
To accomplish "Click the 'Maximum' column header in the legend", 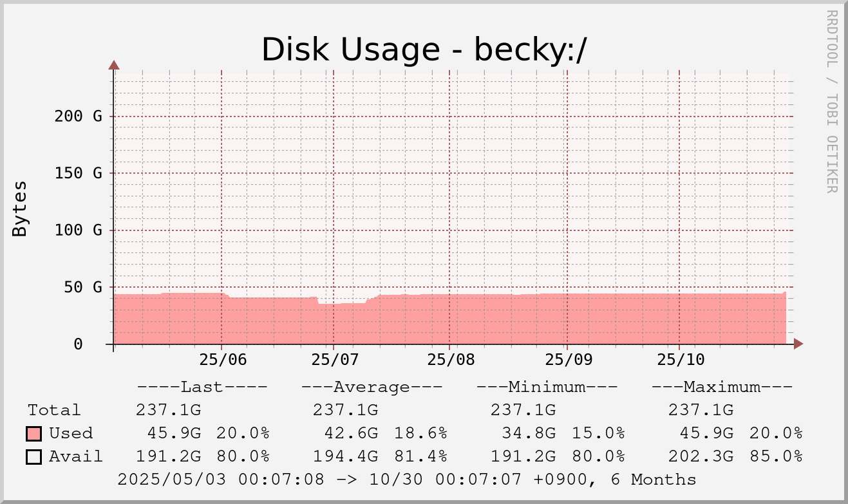I will tap(722, 387).
